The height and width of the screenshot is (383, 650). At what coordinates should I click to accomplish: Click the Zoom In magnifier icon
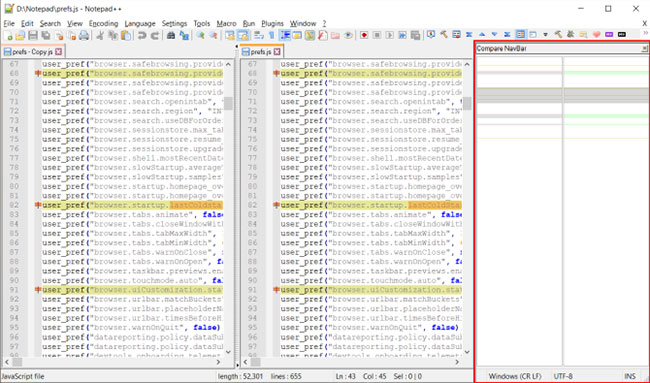(200, 35)
